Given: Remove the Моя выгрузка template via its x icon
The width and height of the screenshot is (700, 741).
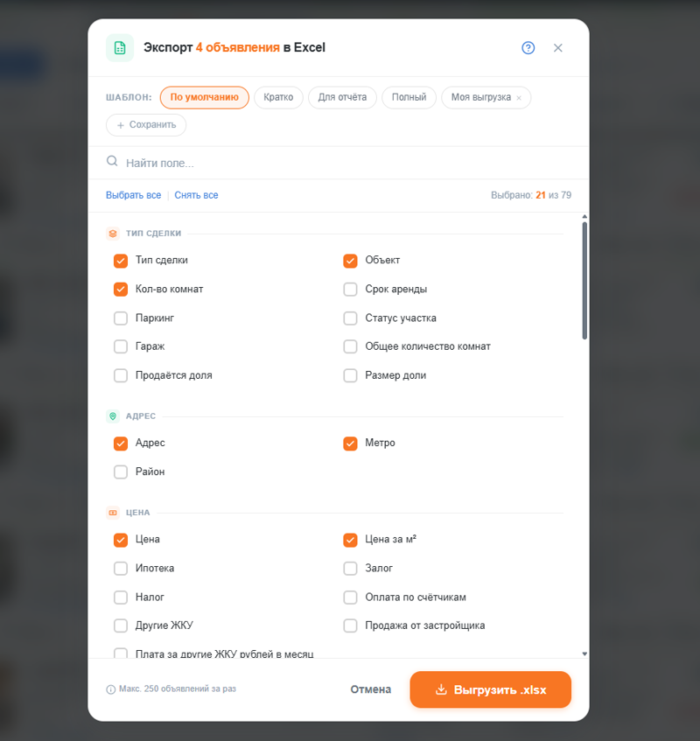Looking at the screenshot, I should pyautogui.click(x=518, y=97).
